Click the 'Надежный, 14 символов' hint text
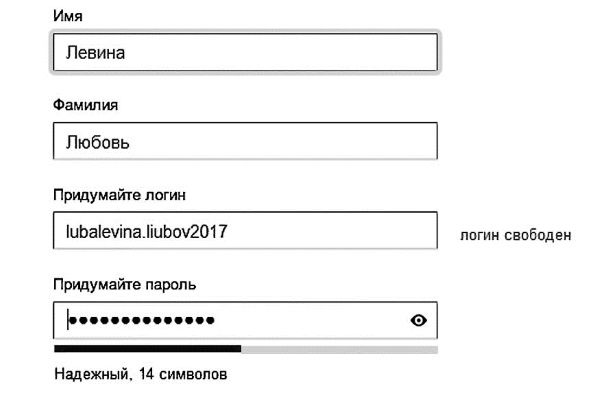 coord(141,375)
